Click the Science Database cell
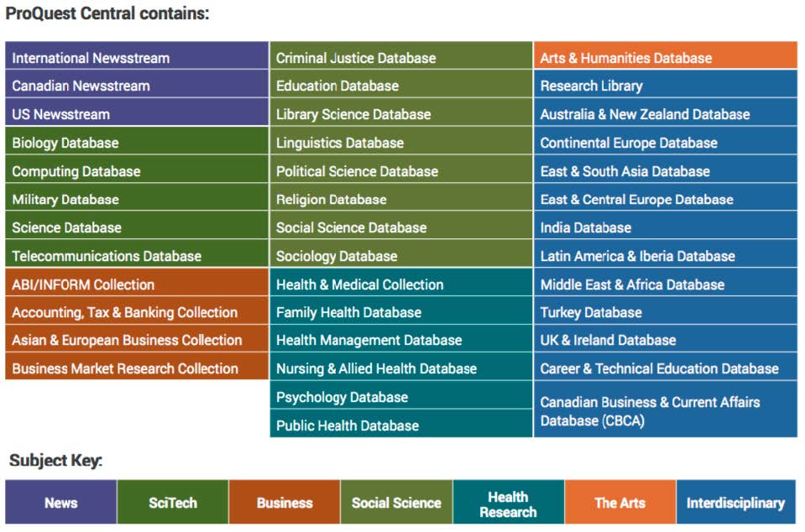This screenshot has height=532, width=805. 137,226
